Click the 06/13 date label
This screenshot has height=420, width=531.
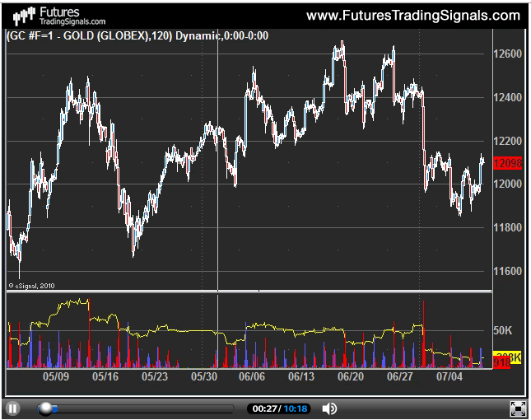[301, 376]
